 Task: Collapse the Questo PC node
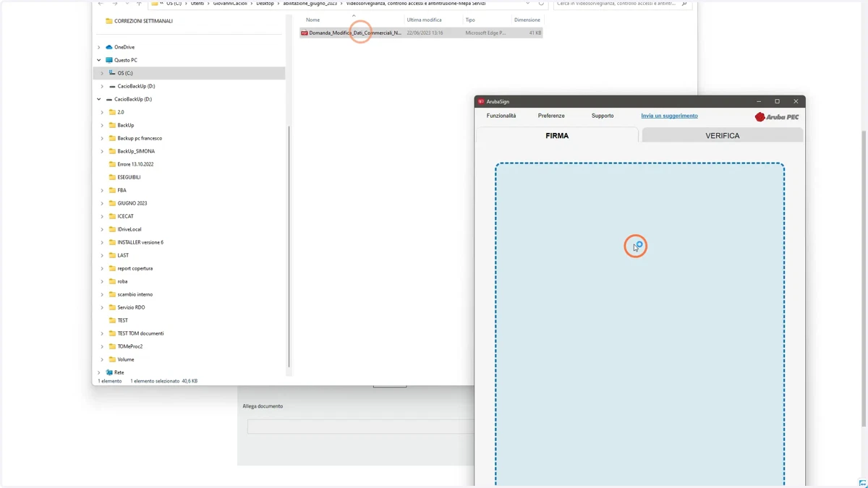point(99,60)
